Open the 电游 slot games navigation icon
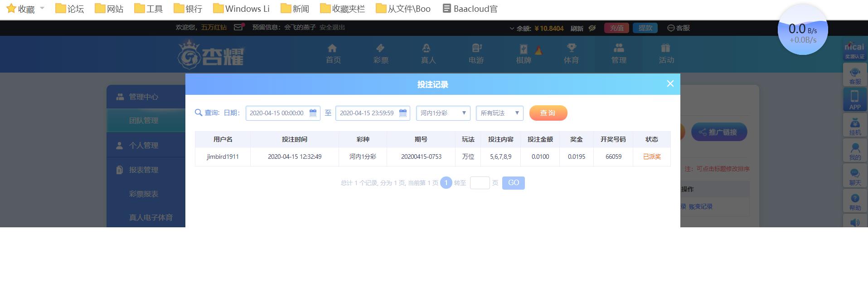Image resolution: width=868 pixels, height=294 pixels. coord(476,54)
